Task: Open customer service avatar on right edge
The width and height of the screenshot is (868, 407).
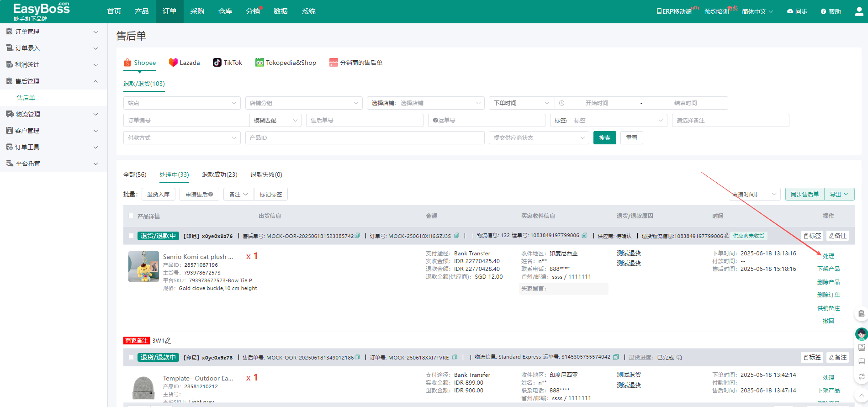Action: tap(862, 334)
